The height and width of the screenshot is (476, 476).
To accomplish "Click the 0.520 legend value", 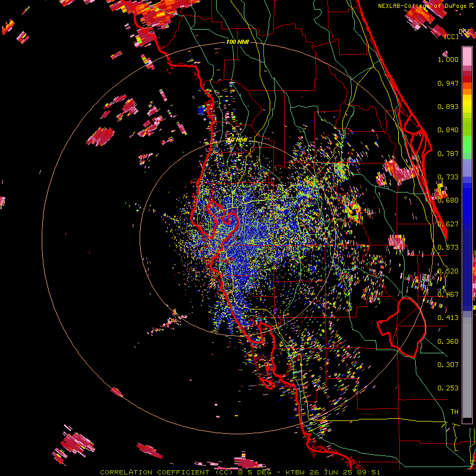I will [448, 271].
